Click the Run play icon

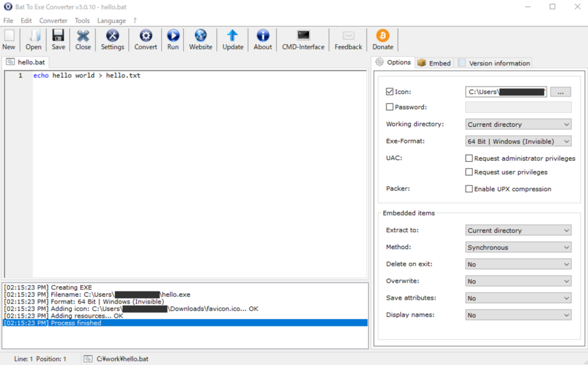point(173,36)
